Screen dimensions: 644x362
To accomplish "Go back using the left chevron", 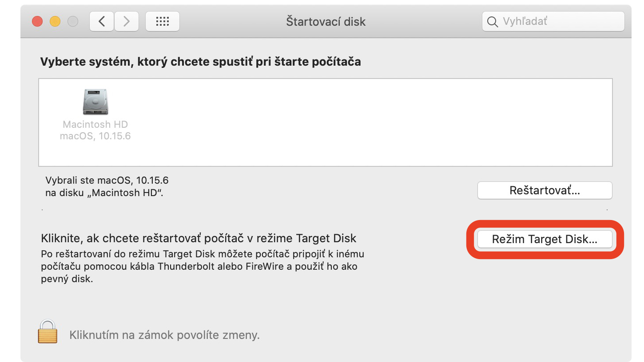I will tap(102, 21).
